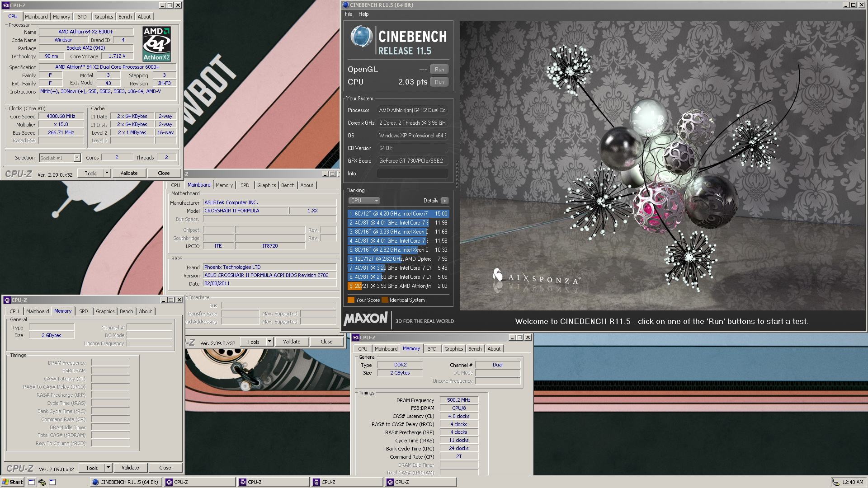Open the SPD tab in the CPU window
The width and height of the screenshot is (868, 488).
pyautogui.click(x=82, y=17)
